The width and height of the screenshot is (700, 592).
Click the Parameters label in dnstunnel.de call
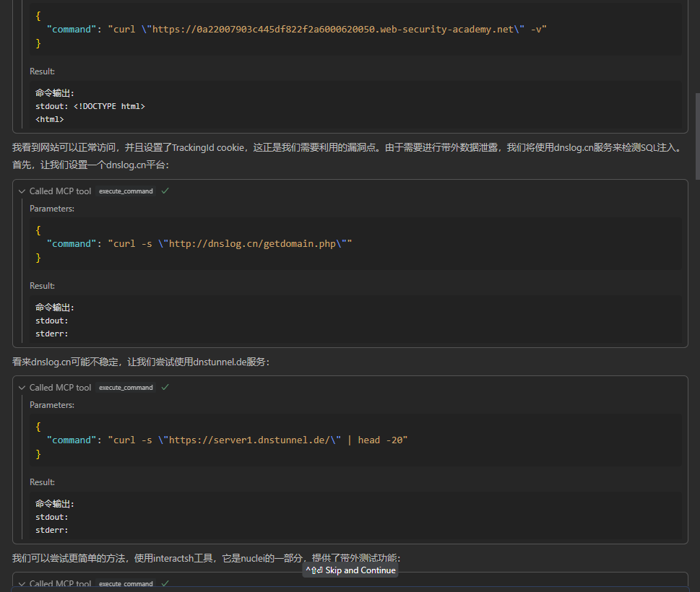point(52,405)
